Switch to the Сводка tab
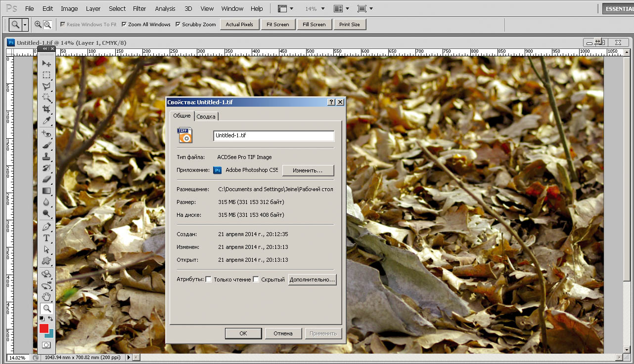This screenshot has height=364, width=634. tap(206, 117)
